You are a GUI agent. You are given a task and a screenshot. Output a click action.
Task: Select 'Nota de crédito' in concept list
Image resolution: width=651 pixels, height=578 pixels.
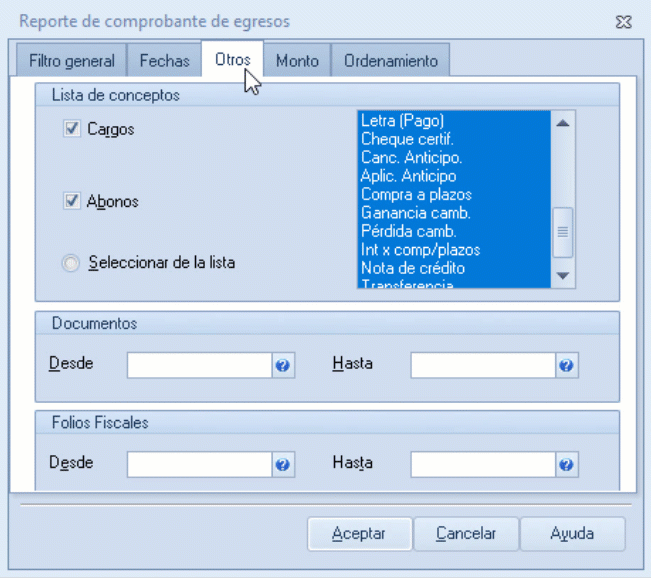(x=413, y=268)
